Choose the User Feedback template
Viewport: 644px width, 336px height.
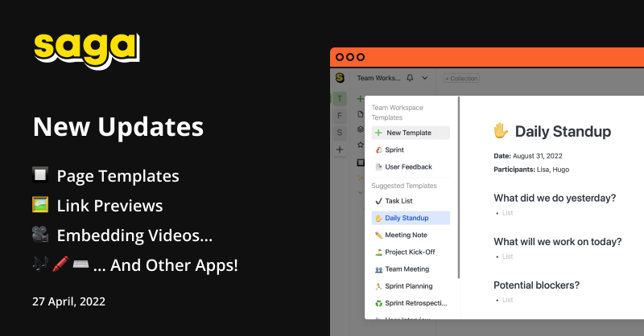(411, 166)
